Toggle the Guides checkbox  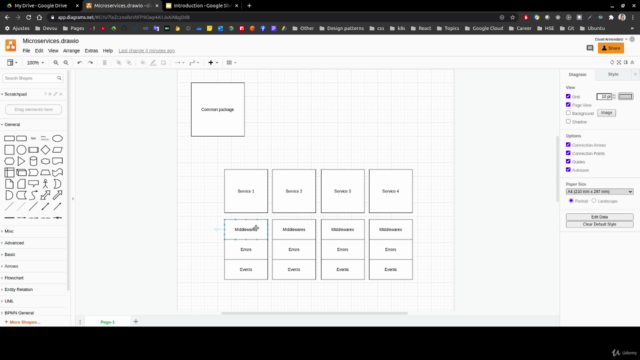click(568, 162)
